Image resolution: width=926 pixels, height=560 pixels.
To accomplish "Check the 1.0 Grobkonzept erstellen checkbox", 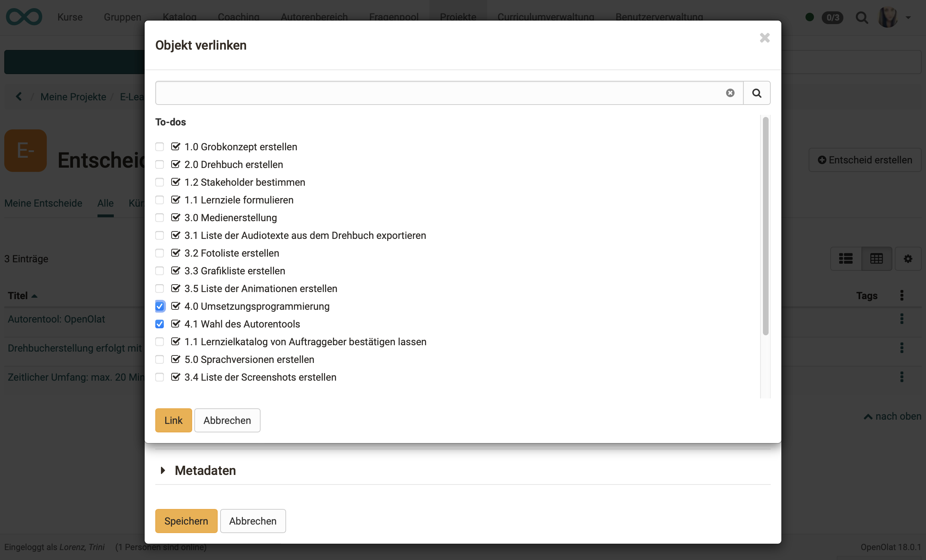I will pos(160,147).
